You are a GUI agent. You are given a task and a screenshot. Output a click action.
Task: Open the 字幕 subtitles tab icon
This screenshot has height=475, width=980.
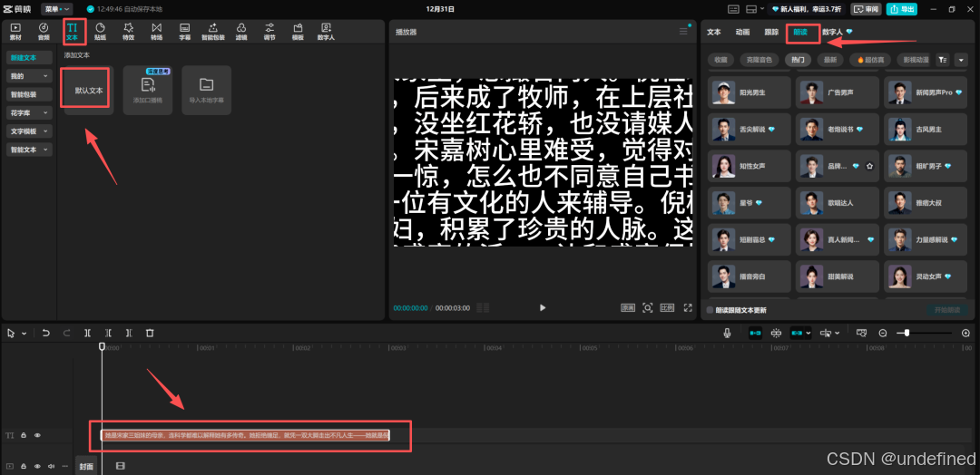[185, 32]
